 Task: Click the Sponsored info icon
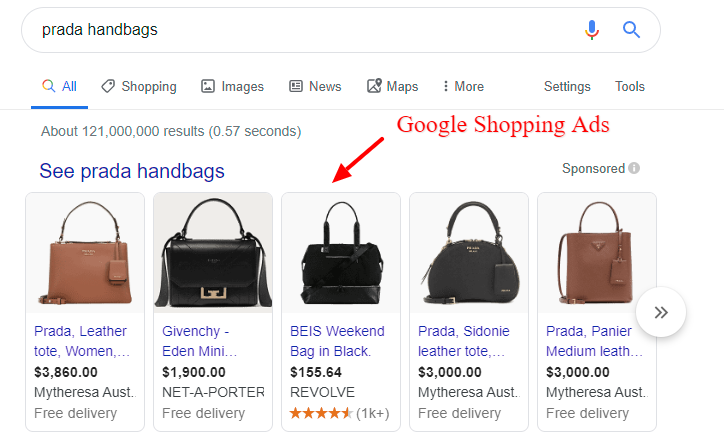click(634, 168)
